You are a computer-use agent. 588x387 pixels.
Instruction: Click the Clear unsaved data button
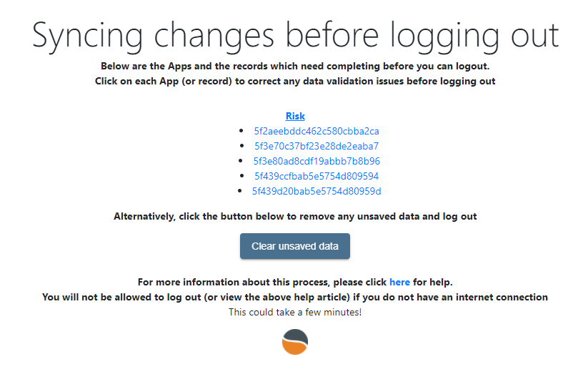tap(295, 246)
